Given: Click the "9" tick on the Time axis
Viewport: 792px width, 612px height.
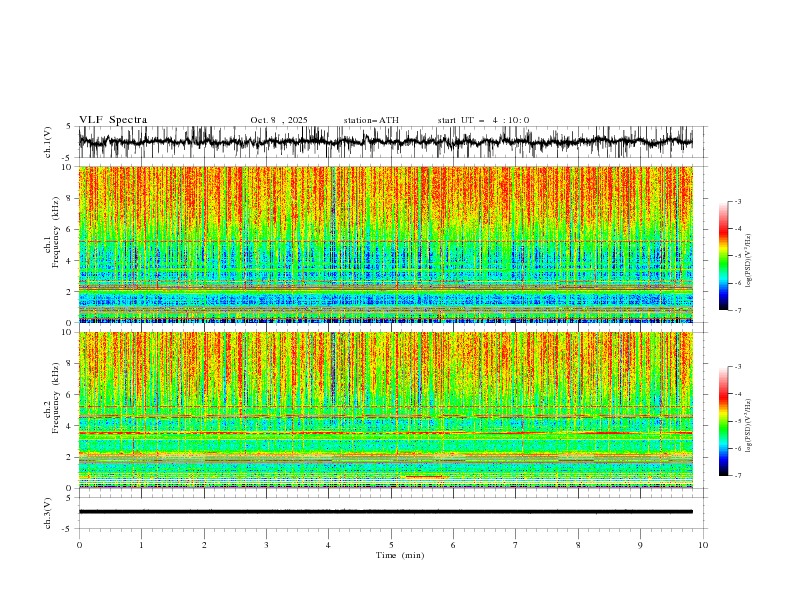Looking at the screenshot, I should pos(640,545).
